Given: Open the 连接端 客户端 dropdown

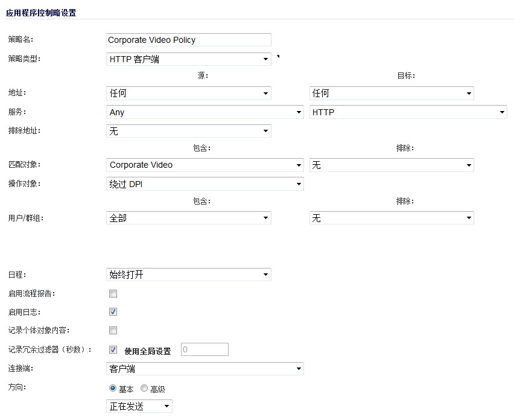Looking at the screenshot, I should click(205, 369).
